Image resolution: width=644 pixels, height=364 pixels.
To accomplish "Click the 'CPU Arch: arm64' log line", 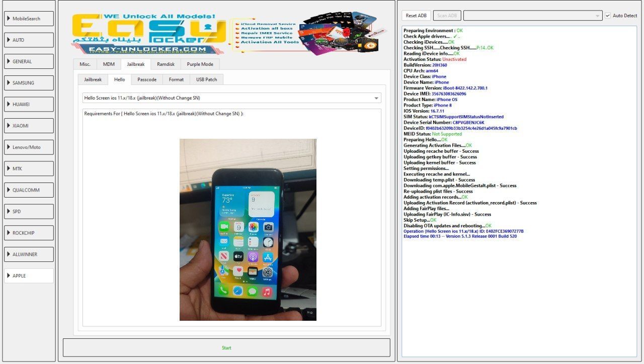I will coord(421,71).
